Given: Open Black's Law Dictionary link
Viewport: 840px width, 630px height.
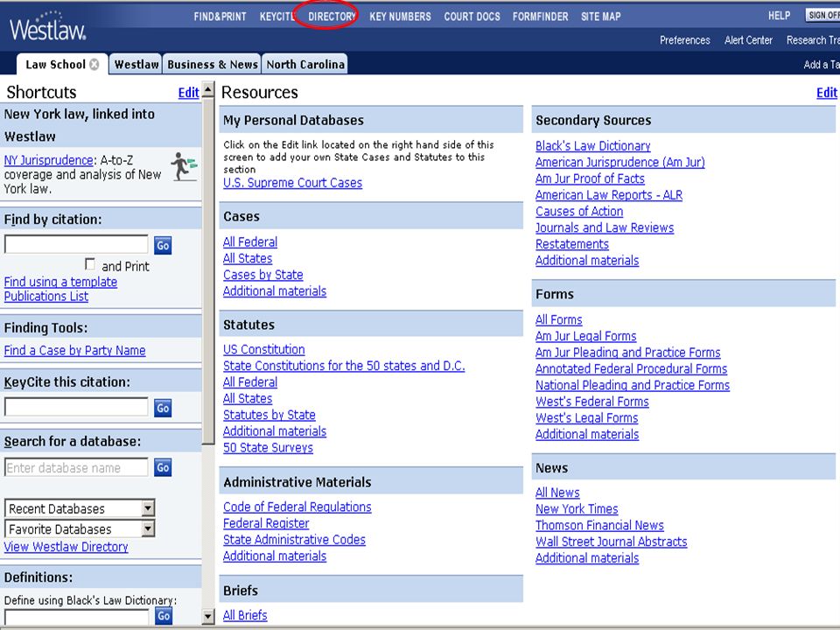Looking at the screenshot, I should point(593,146).
